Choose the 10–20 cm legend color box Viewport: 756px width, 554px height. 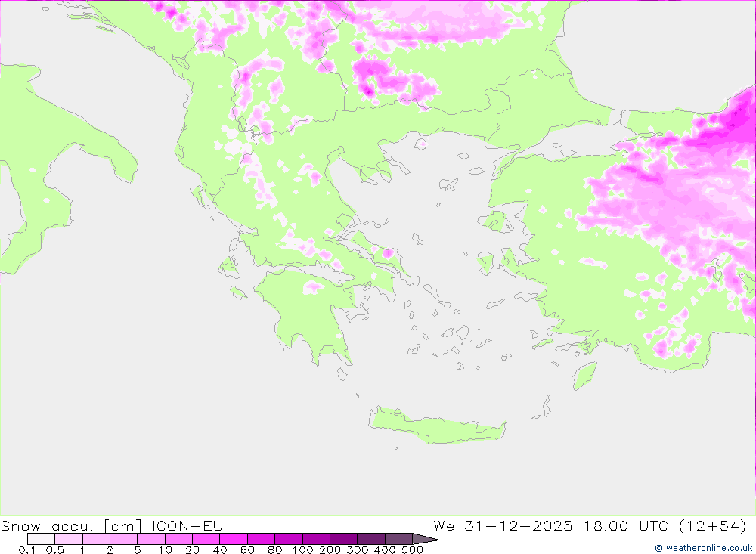178,539
